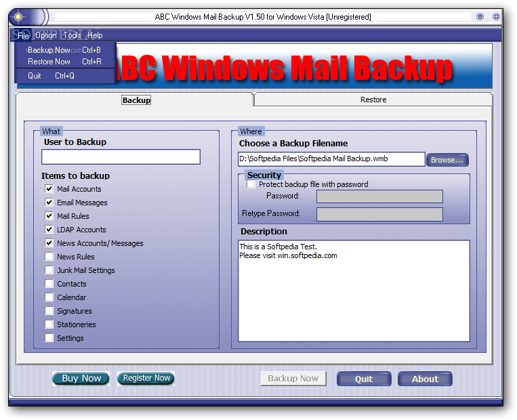Click the yellow orb icon in title bar
Screen dimensions: 517x420
(18, 17)
